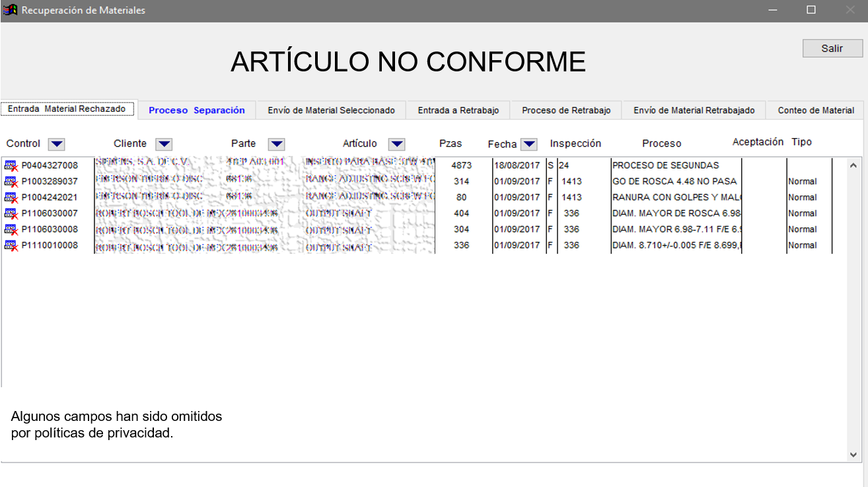The height and width of the screenshot is (487, 868).
Task: Click the record icon beside control P1106030008
Action: [11, 229]
